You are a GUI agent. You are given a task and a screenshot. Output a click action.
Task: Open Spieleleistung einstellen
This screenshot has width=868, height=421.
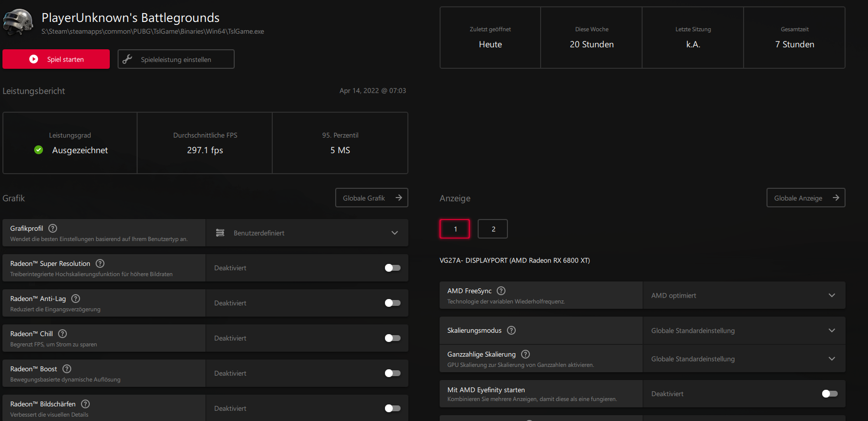coord(176,59)
